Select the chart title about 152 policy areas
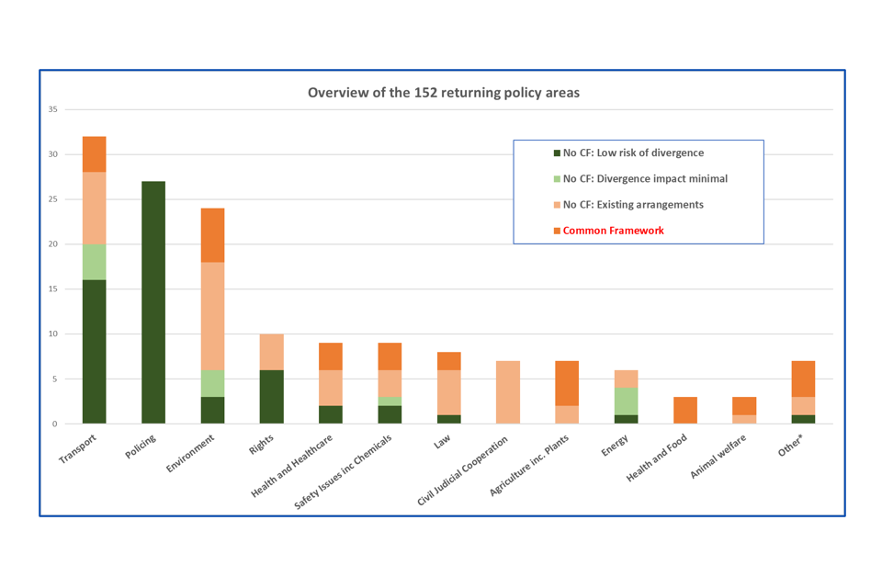 coord(443,93)
